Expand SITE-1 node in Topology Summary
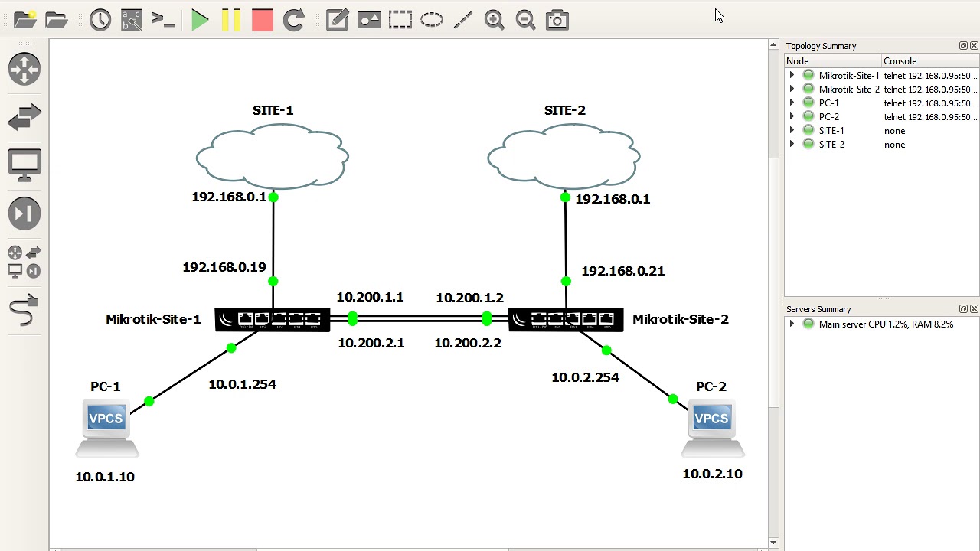Screen dimensions: 980x551 (x=792, y=131)
